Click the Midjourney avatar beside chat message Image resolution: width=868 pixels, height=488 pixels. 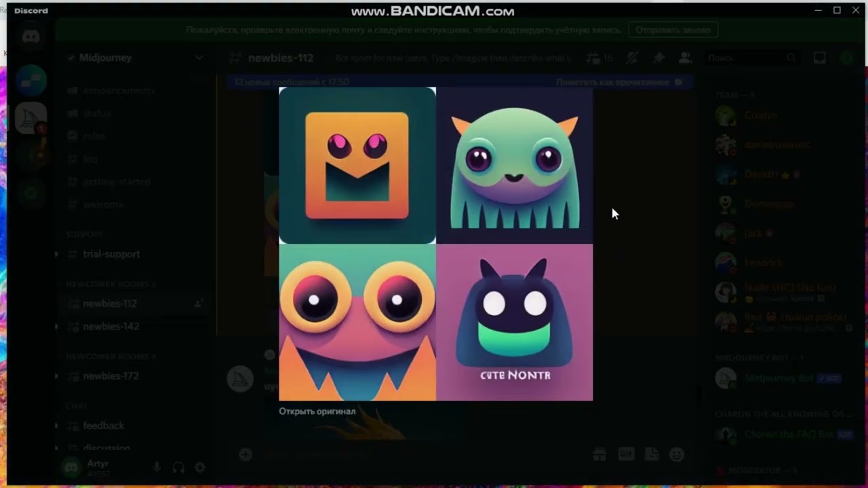[x=240, y=380]
